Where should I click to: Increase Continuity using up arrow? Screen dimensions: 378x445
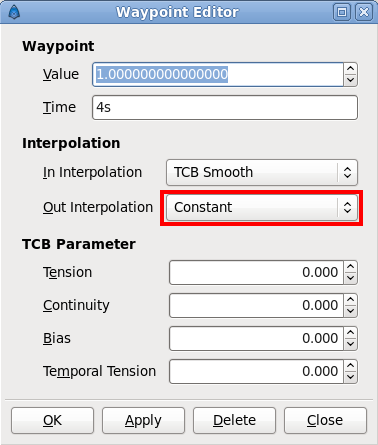(350, 300)
